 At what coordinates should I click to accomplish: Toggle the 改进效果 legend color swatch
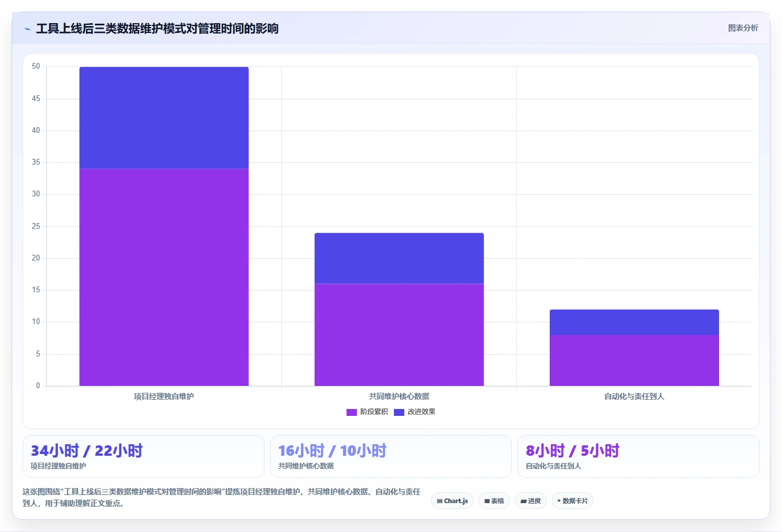399,412
